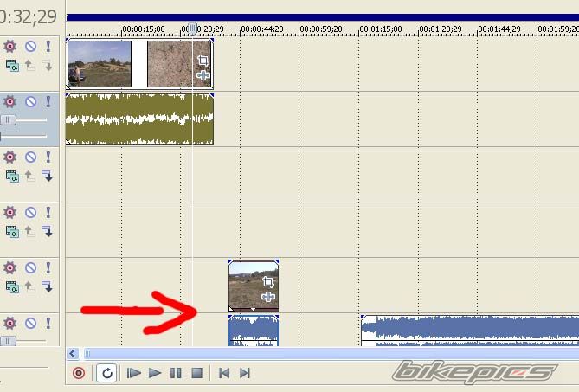This screenshot has width=579, height=392.
Task: Click the volume slider on olive audio track
Action: click(x=8, y=119)
